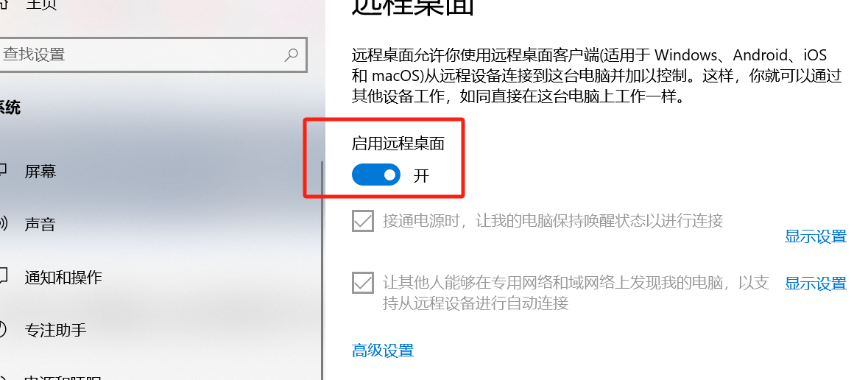Open the 显示设置 link beside the keep-awake option
Viewport: 868px width, 380px height.
coord(816,236)
